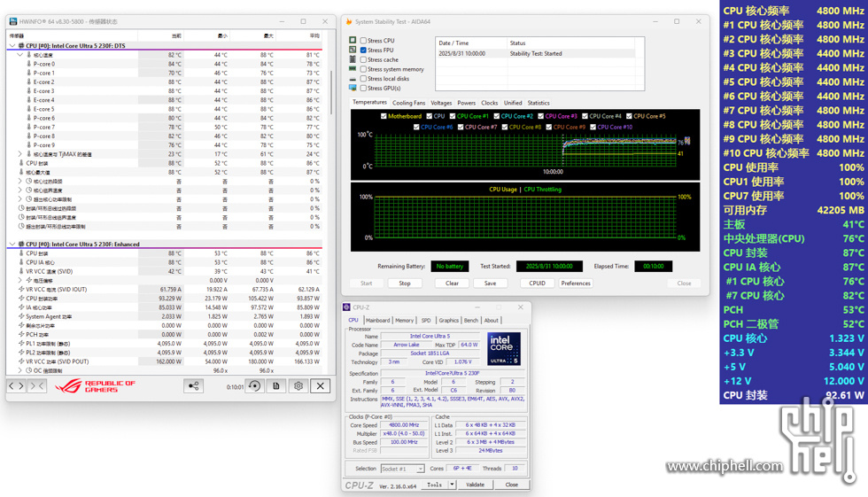Click thermometer icon beside P-core 9
Image resolution: width=868 pixels, height=497 pixels.
pos(28,145)
